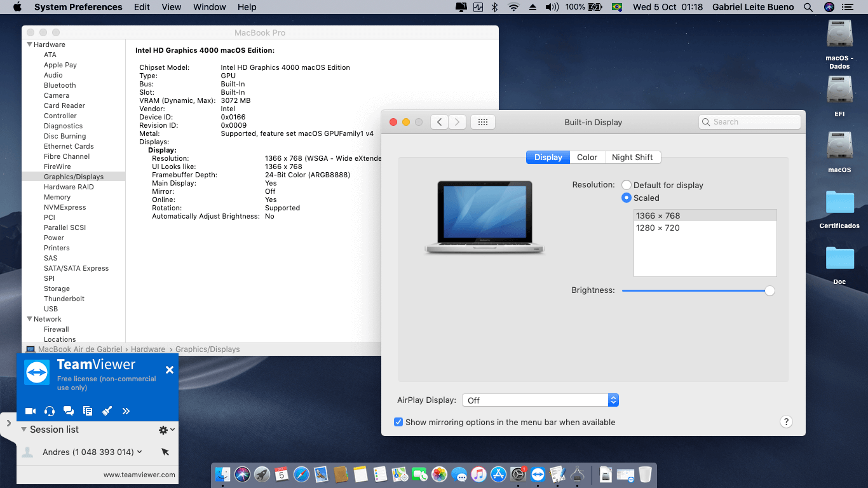Open the TeamViewer whiteboard brush tool

pyautogui.click(x=107, y=411)
